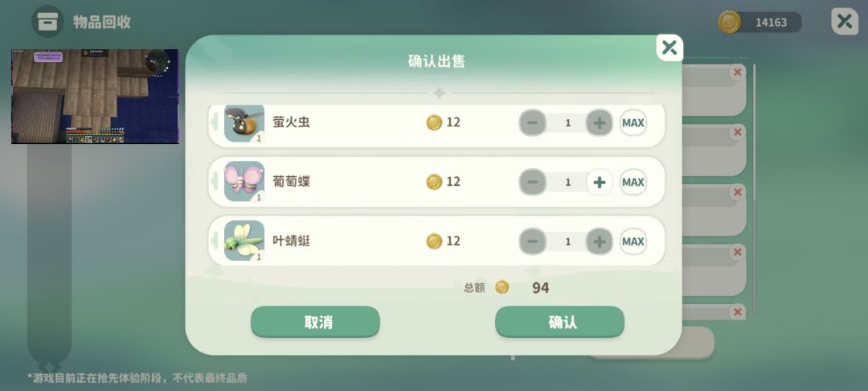Open the gameplay video thumbnail

pyautogui.click(x=95, y=97)
